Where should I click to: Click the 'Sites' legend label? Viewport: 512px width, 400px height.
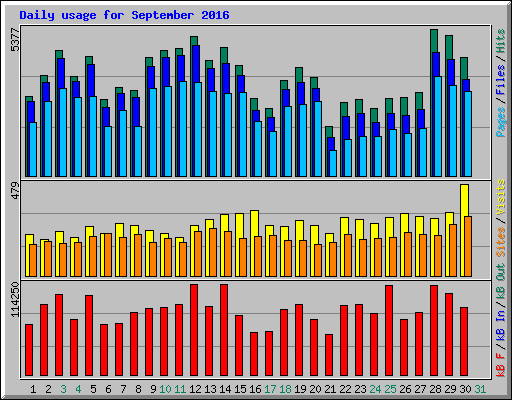(x=501, y=242)
